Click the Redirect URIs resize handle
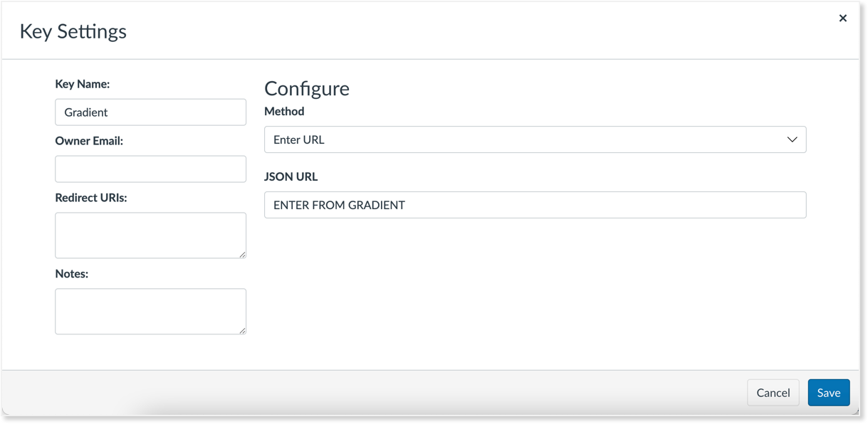Screen dimensions: 868x424 tap(243, 255)
